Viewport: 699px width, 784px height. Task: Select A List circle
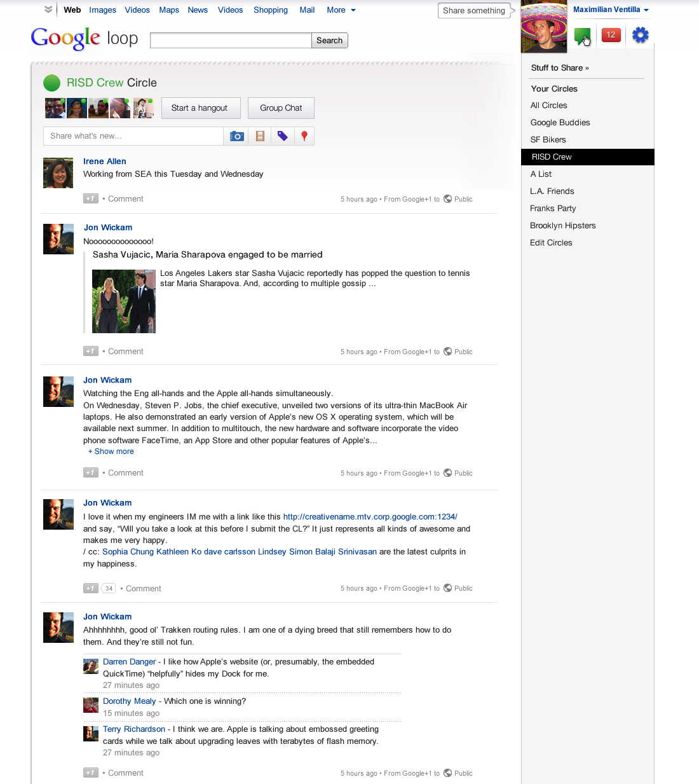(541, 174)
